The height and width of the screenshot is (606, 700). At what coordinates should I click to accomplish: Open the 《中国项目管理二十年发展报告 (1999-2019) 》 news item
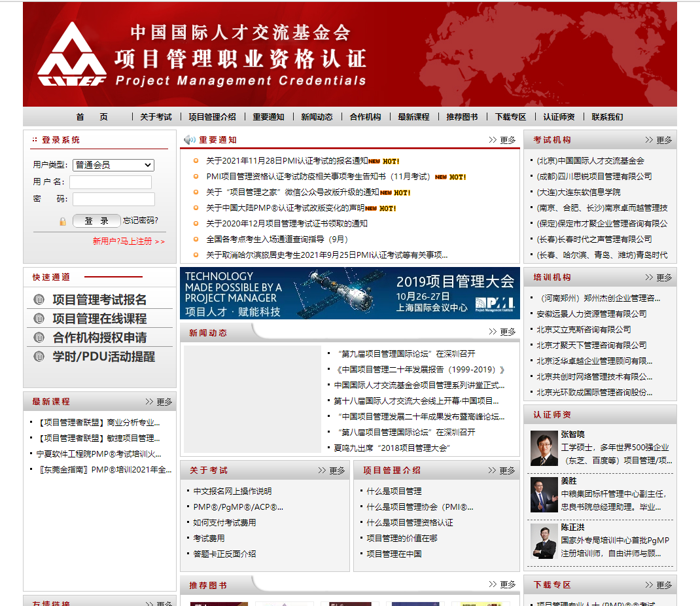[419, 369]
